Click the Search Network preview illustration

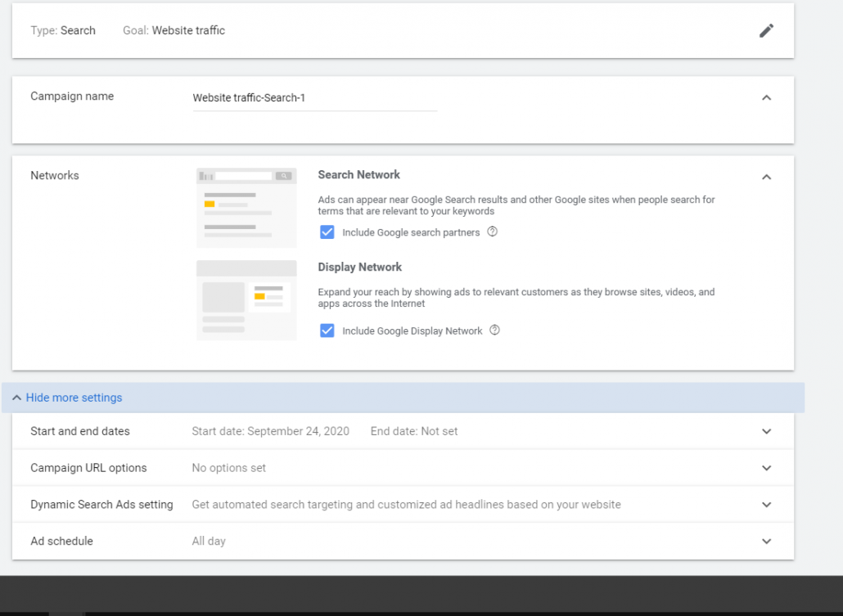pos(246,206)
